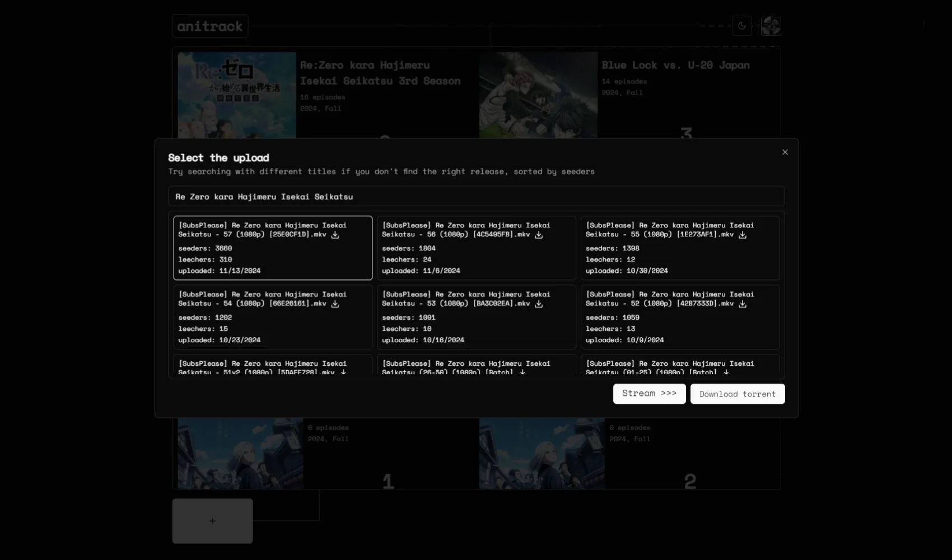The height and width of the screenshot is (560, 952).
Task: Select the (01-25) Batch upload card
Action: point(680,365)
